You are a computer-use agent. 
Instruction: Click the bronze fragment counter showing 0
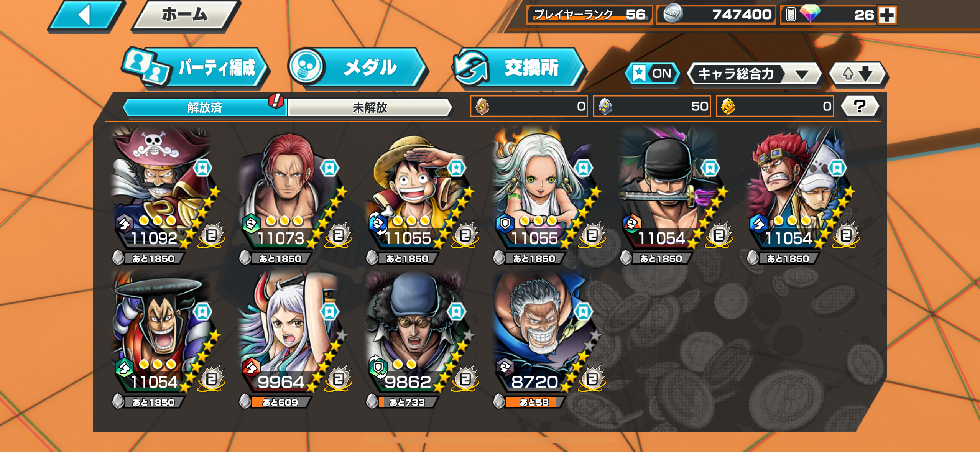tap(529, 106)
